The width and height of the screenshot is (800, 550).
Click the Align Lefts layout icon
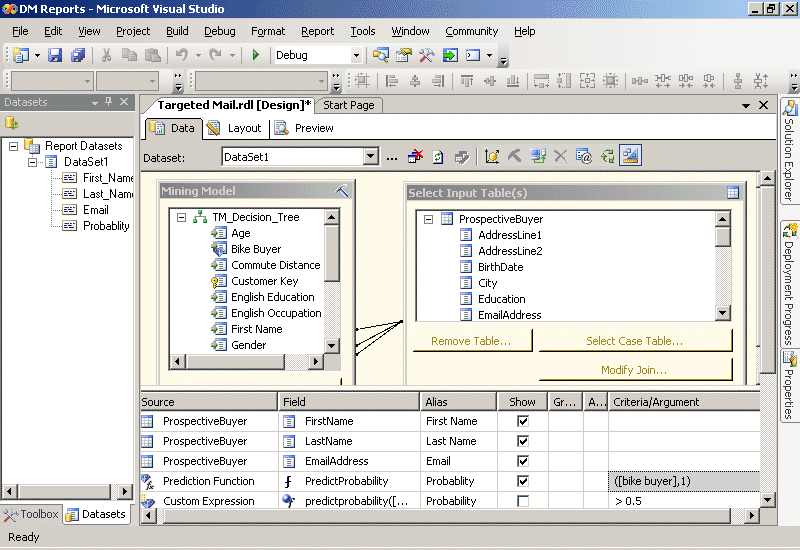click(x=391, y=81)
